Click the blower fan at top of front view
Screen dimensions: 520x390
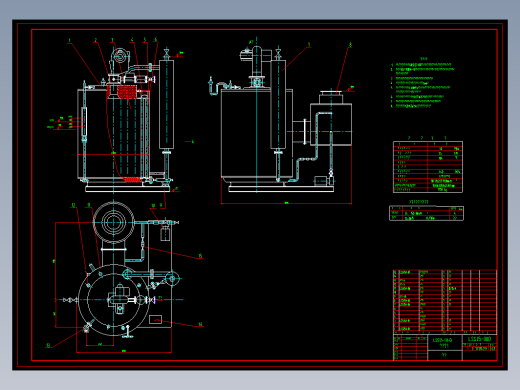(119, 55)
